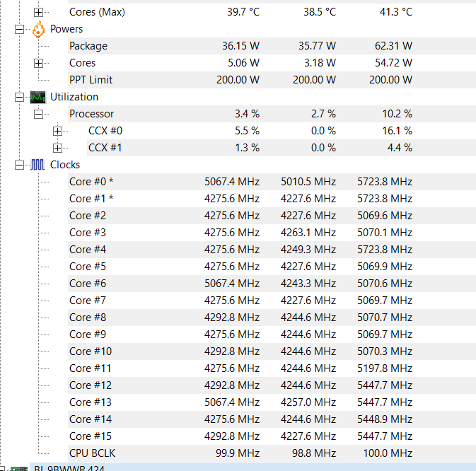The width and height of the screenshot is (476, 471).
Task: Select the CCX #1 row label
Action: [105, 148]
